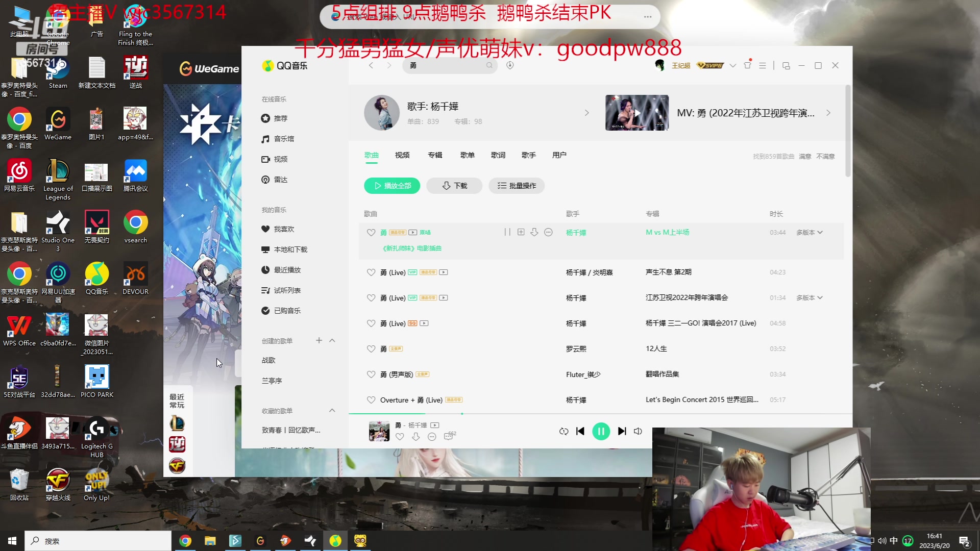This screenshot has height=551, width=980.
Task: Switch to the 歌词 results tab
Action: pos(498,155)
